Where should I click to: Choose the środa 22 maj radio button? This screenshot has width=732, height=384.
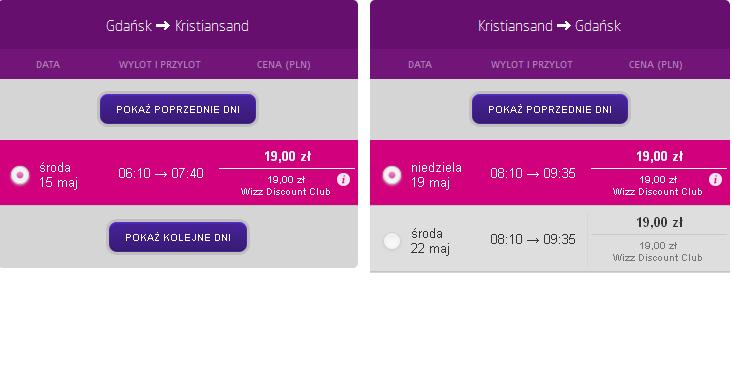392,241
